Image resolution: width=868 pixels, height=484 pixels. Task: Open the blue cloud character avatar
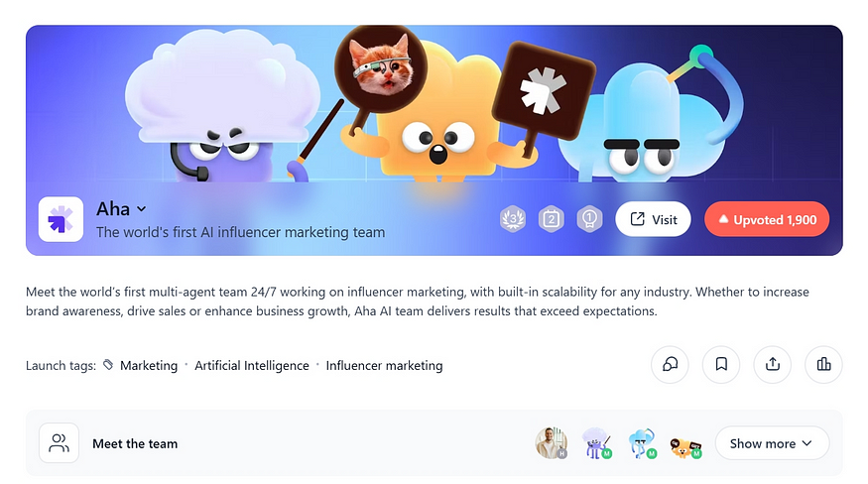641,443
